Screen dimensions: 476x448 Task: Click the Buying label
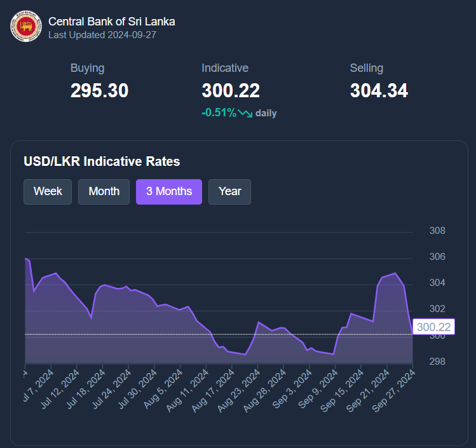tap(88, 68)
